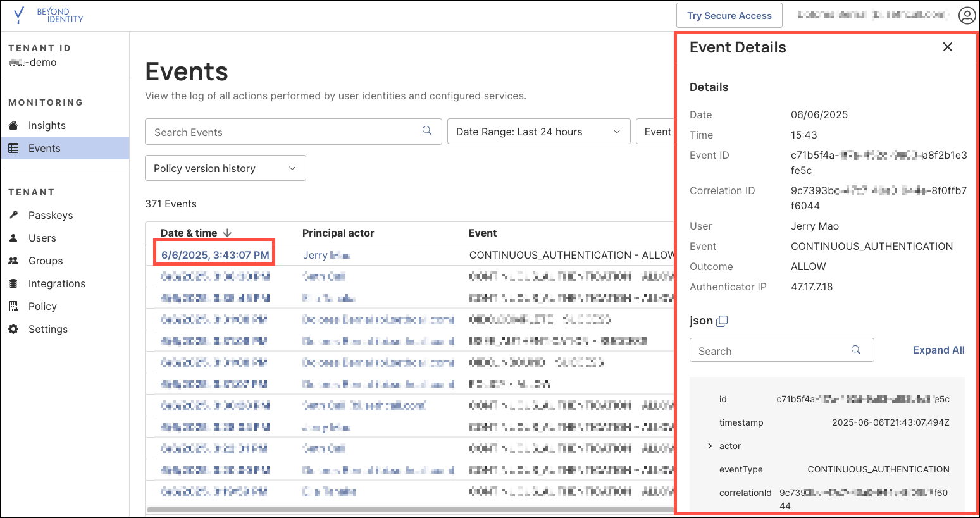The width and height of the screenshot is (980, 518).
Task: Click the search icon in json search box
Action: [856, 350]
